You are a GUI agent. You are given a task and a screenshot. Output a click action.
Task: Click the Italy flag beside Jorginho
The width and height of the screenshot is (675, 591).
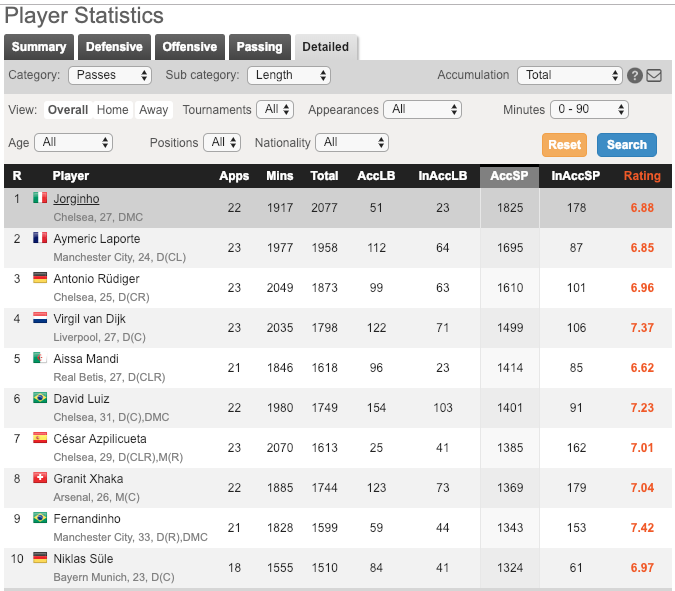tap(40, 198)
